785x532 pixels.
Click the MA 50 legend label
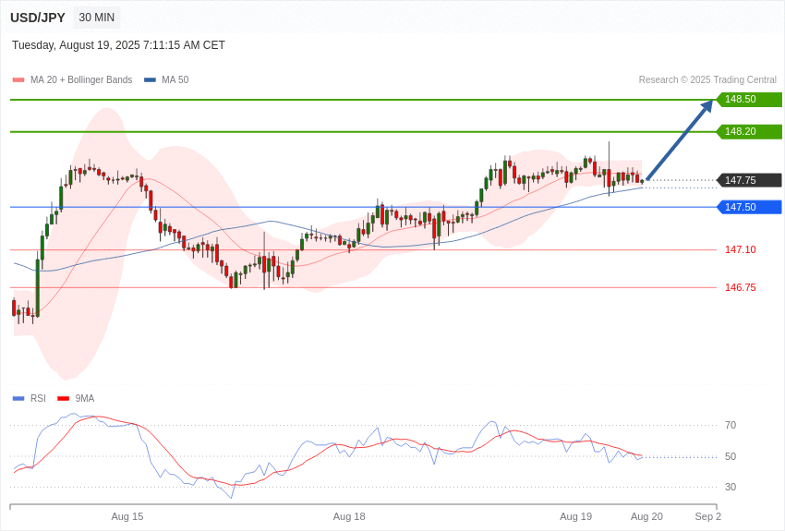click(x=175, y=80)
